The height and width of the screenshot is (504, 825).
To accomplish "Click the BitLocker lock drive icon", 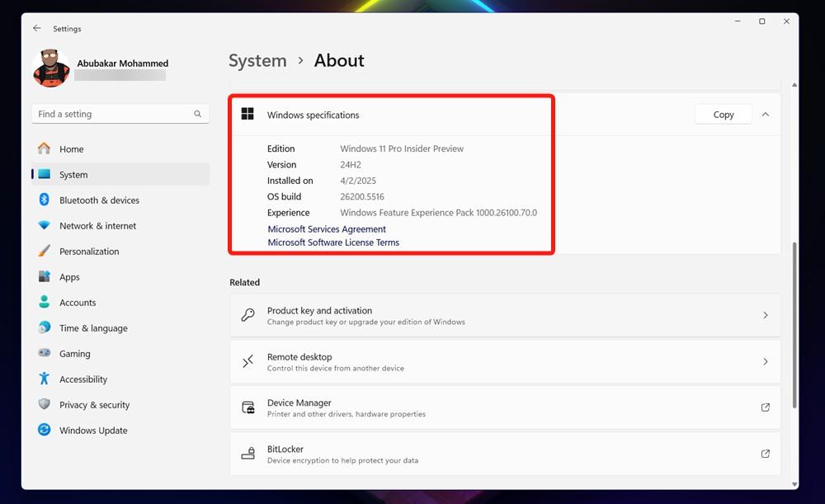I will pos(247,453).
